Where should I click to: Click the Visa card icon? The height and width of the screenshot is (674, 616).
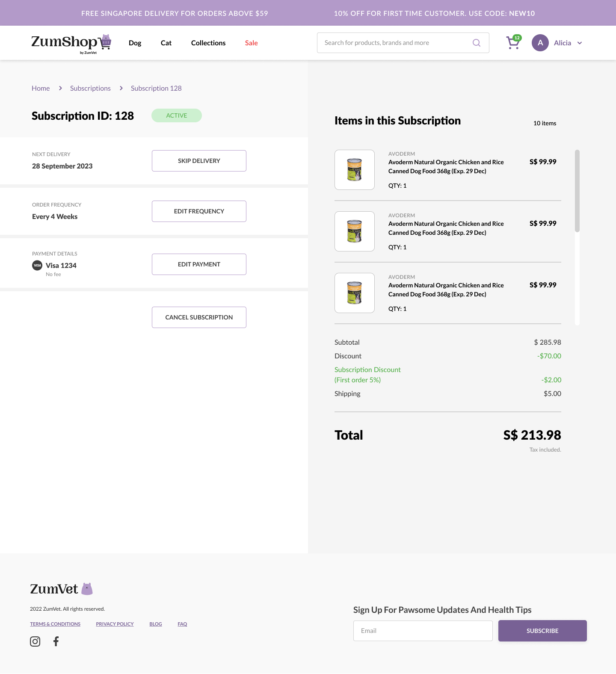[x=37, y=266]
